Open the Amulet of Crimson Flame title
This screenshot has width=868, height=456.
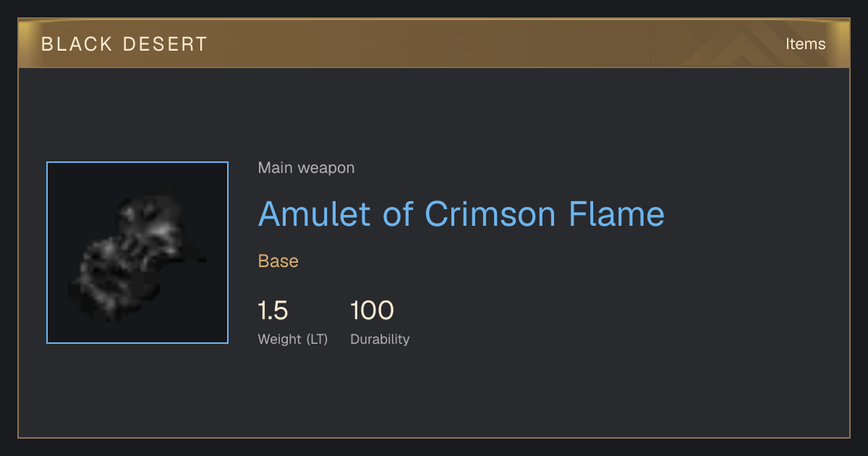[x=461, y=214]
